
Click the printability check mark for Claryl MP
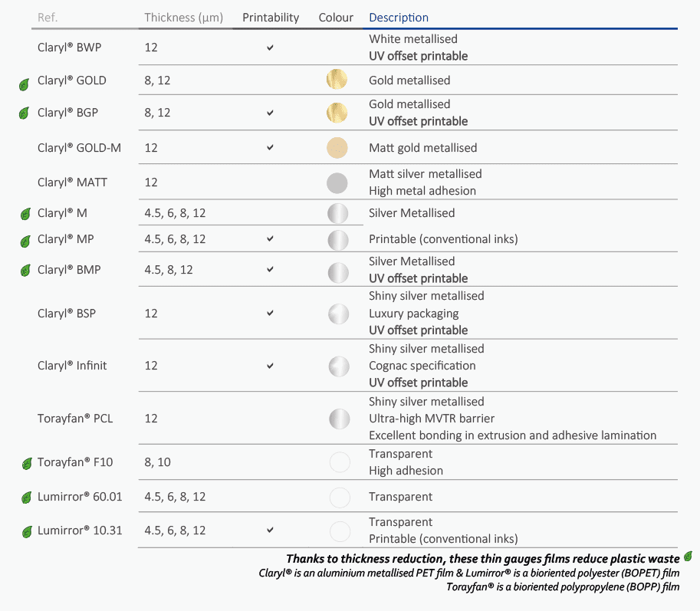270,238
